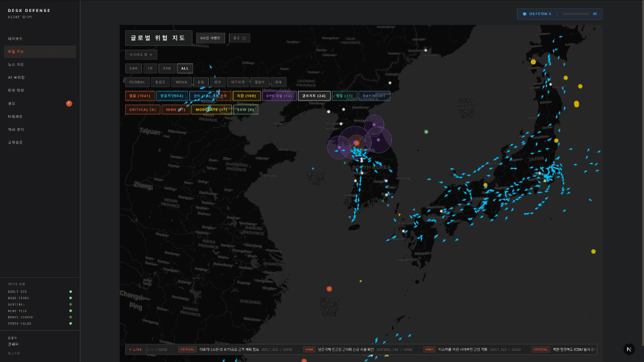Click the green marker in the Sea of Japan
Screen dimensions: 644x362
click(x=426, y=132)
